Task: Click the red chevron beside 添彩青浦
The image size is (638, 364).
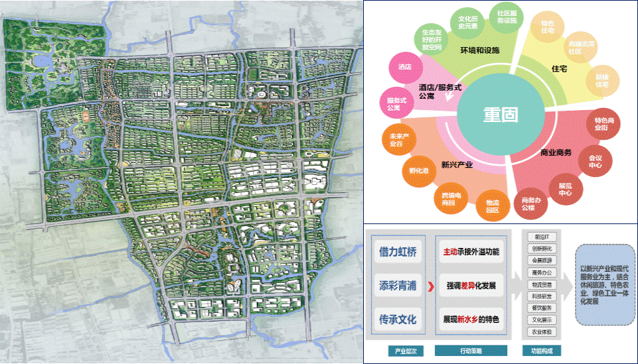Action: pos(430,286)
